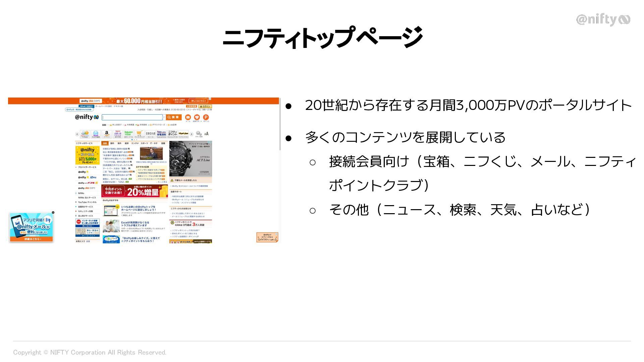The image size is (644, 362).
Task: Click the もっと見る link under recommended articles
Action: point(162,182)
